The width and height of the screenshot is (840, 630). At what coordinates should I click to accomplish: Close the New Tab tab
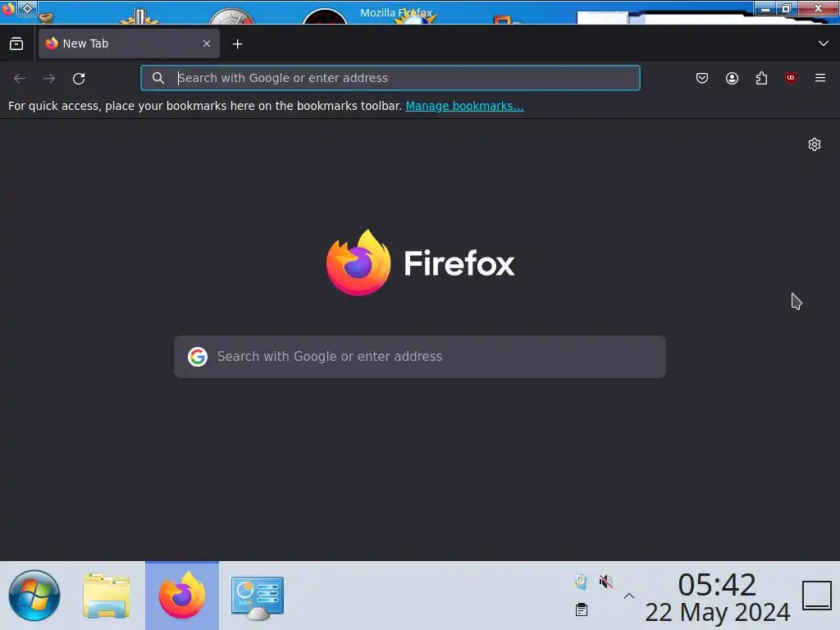207,43
